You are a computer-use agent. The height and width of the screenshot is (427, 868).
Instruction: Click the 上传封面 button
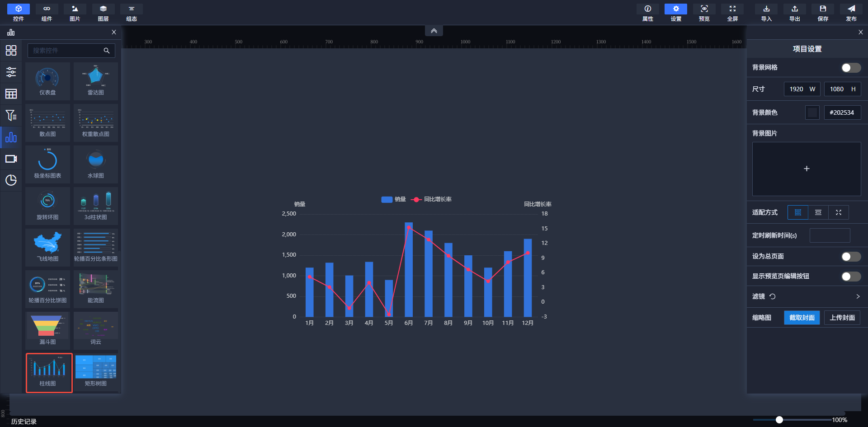pyautogui.click(x=842, y=318)
